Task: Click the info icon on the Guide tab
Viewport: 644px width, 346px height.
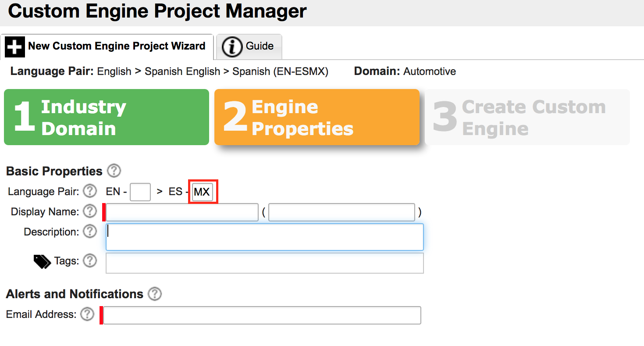Action: [232, 46]
